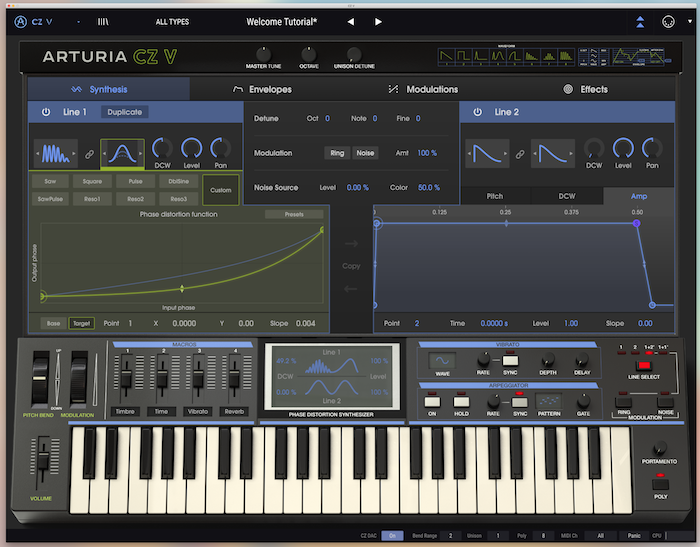Screen dimensions: 700x547
Task: Open phase distortion Presets dropdown
Action: click(x=294, y=214)
